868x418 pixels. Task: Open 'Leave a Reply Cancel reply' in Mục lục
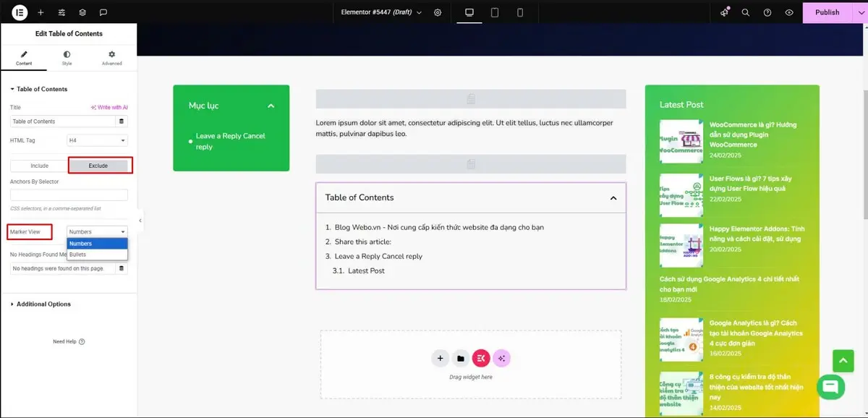point(230,141)
